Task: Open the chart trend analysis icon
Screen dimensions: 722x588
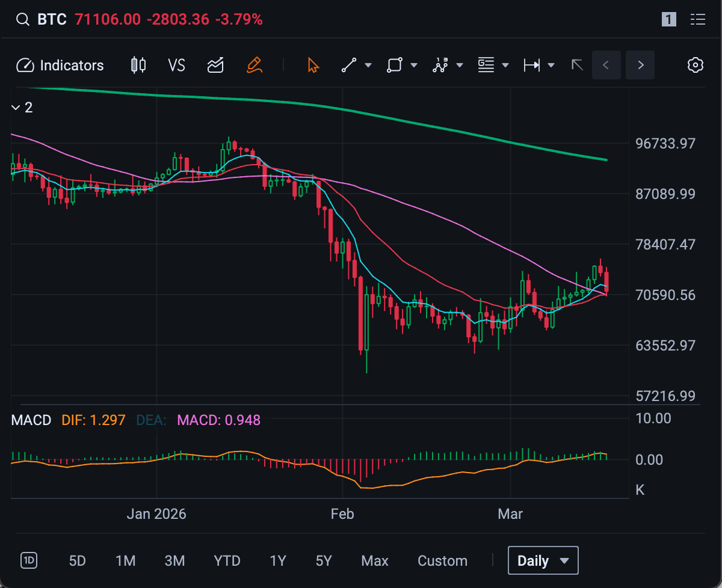Action: (215, 66)
